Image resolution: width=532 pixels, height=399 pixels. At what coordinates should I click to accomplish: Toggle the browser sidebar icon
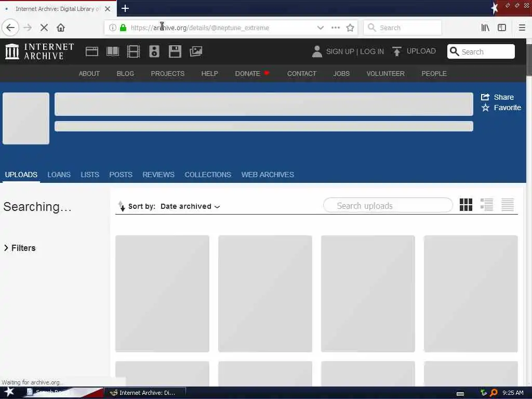502,28
